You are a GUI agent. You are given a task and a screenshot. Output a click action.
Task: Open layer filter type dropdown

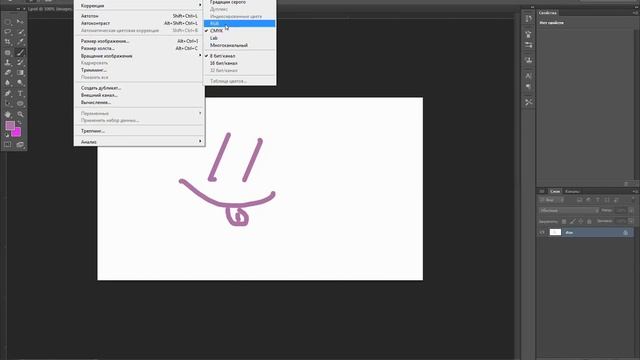click(x=551, y=200)
